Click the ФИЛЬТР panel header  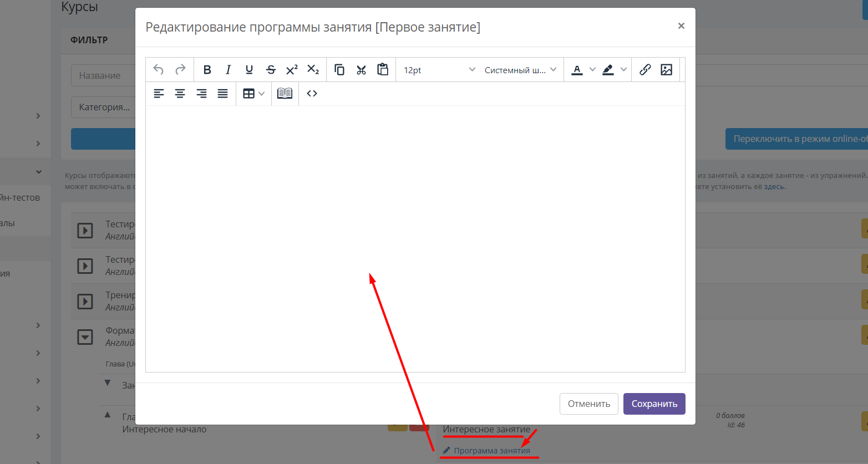coord(89,40)
